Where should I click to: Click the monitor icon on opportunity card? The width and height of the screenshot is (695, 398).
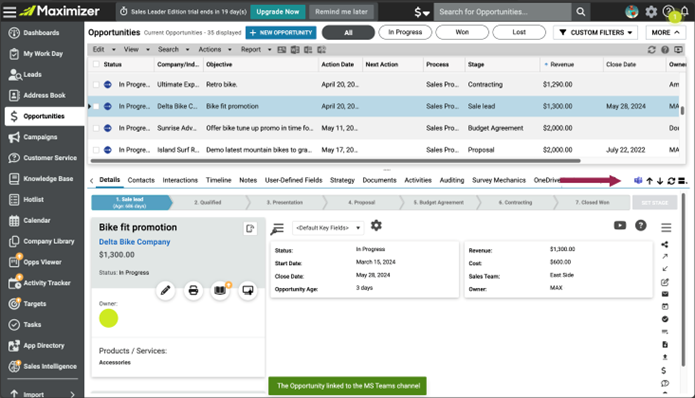248,290
